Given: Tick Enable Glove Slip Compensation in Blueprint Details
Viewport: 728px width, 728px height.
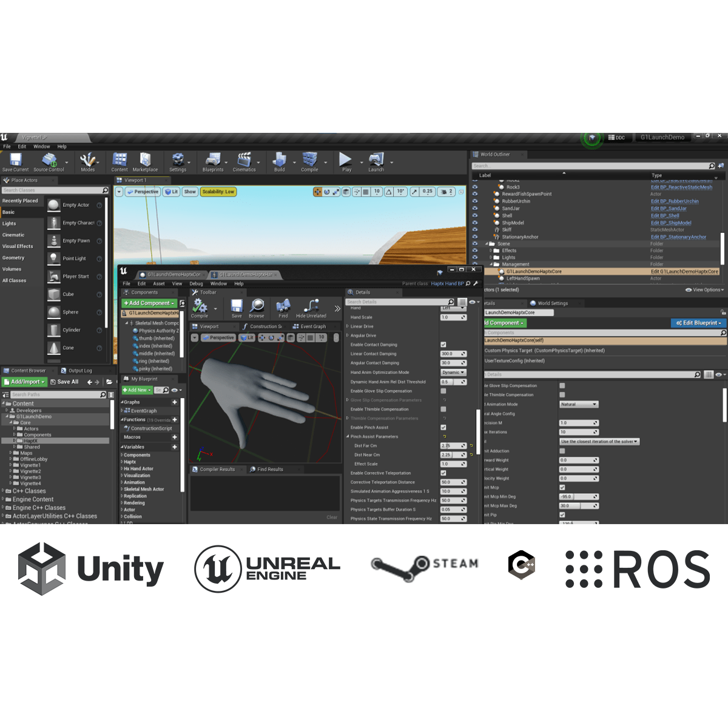Looking at the screenshot, I should pyautogui.click(x=443, y=391).
